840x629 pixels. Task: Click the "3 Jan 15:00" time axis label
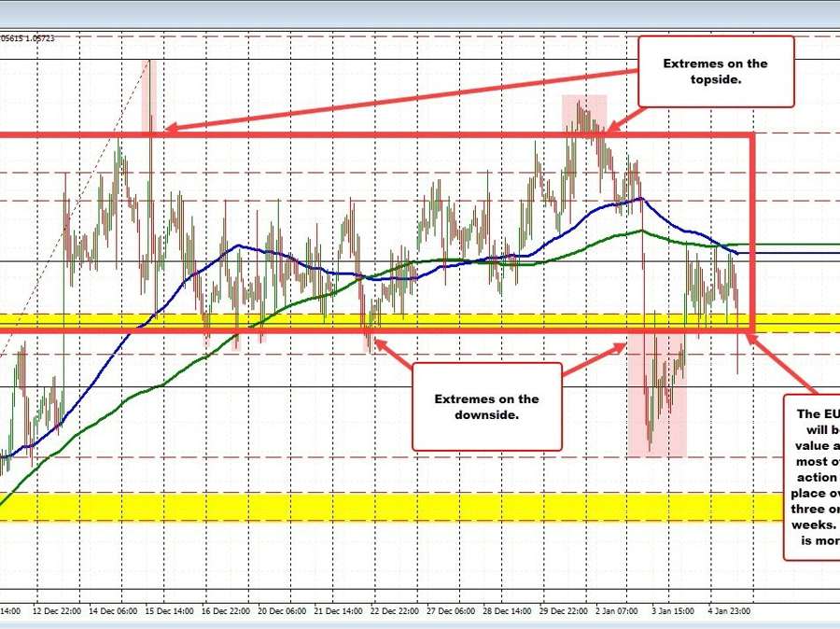(672, 612)
